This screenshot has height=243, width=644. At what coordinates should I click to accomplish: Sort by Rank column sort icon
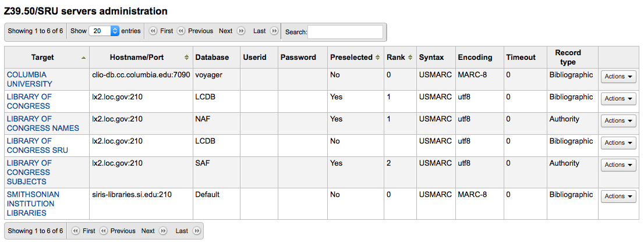[410, 58]
